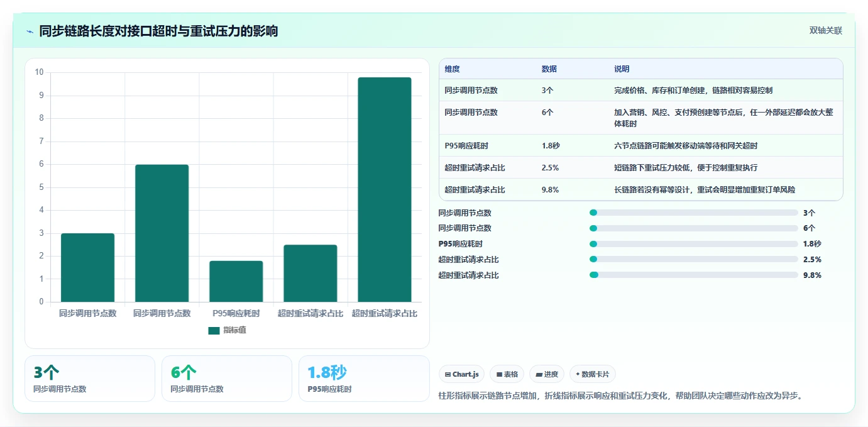Image resolution: width=868 pixels, height=427 pixels.
Task: Select the 数据卡片 tag label
Action: pyautogui.click(x=595, y=374)
